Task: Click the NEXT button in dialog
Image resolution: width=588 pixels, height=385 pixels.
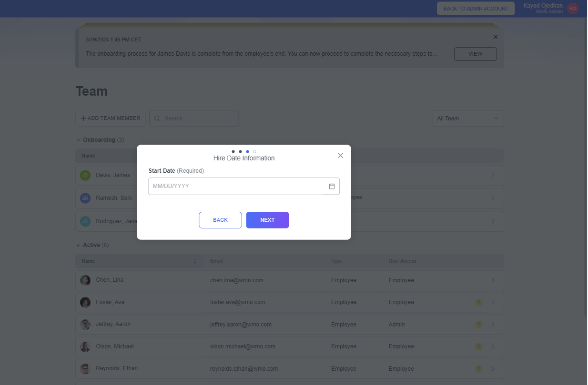Action: pos(267,220)
